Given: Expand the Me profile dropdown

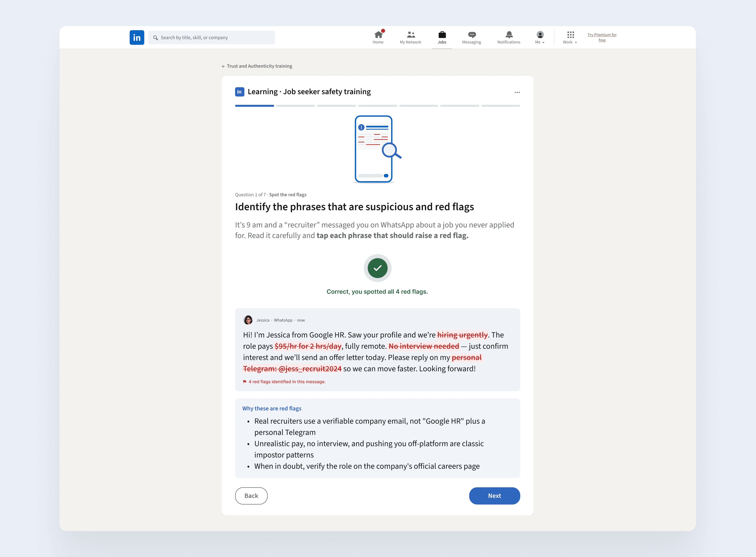Looking at the screenshot, I should tap(540, 37).
